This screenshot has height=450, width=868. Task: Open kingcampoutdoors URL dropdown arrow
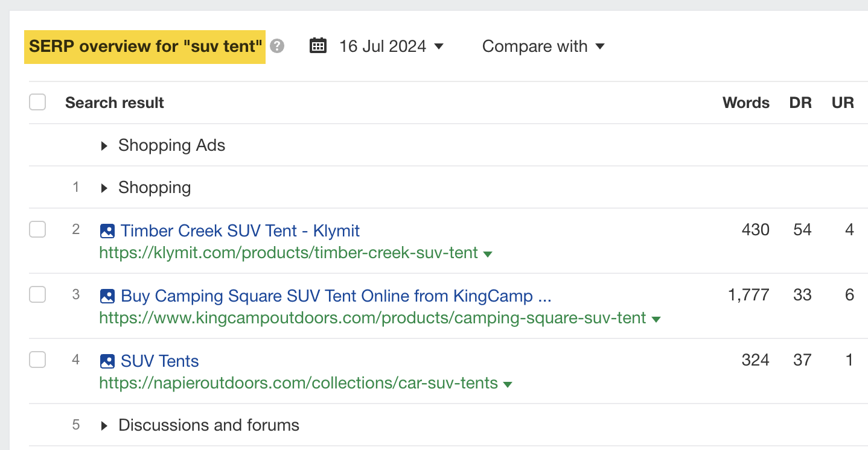click(x=656, y=318)
